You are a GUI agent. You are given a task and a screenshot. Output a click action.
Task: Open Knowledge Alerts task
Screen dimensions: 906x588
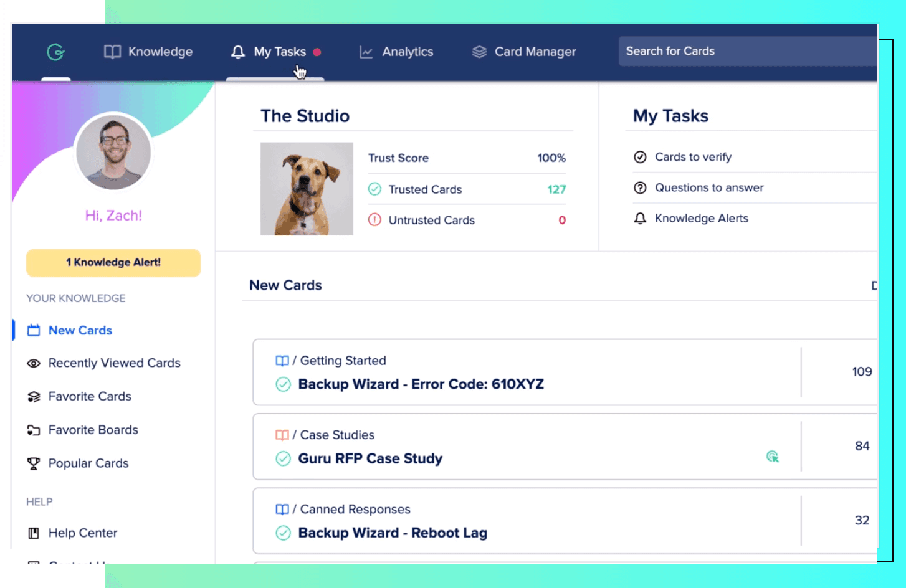(x=702, y=218)
